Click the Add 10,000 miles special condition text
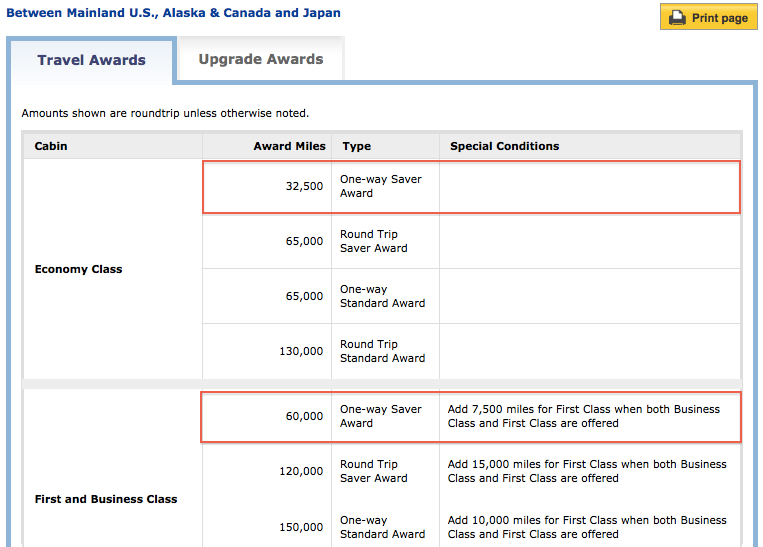The image size is (763, 547). pyautogui.click(x=587, y=527)
